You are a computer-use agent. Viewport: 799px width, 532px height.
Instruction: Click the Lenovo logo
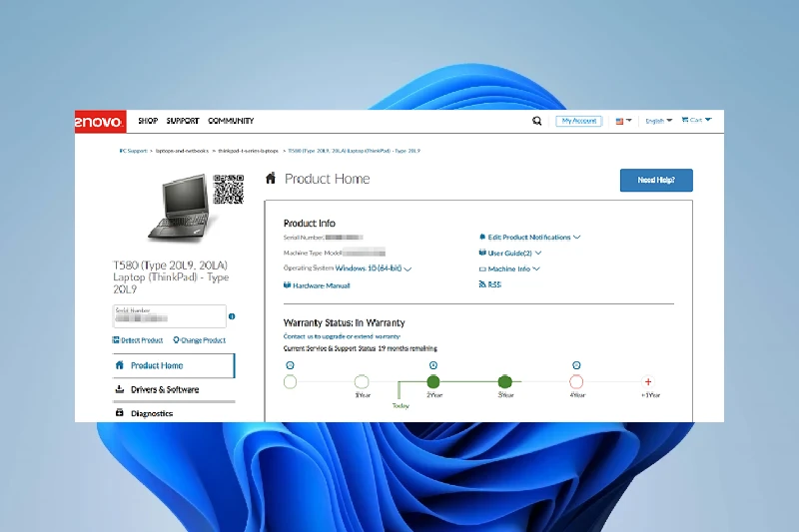[x=99, y=122]
